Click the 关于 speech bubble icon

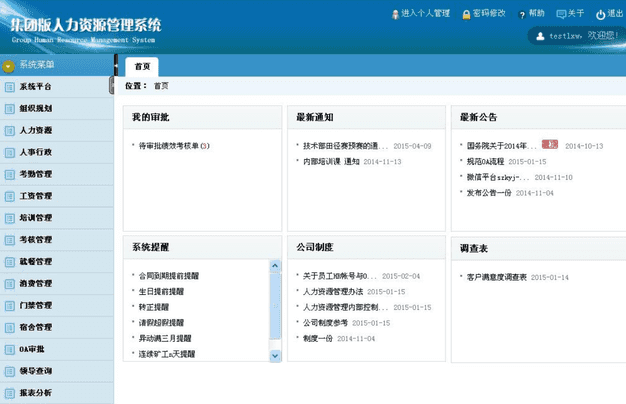pyautogui.click(x=561, y=15)
